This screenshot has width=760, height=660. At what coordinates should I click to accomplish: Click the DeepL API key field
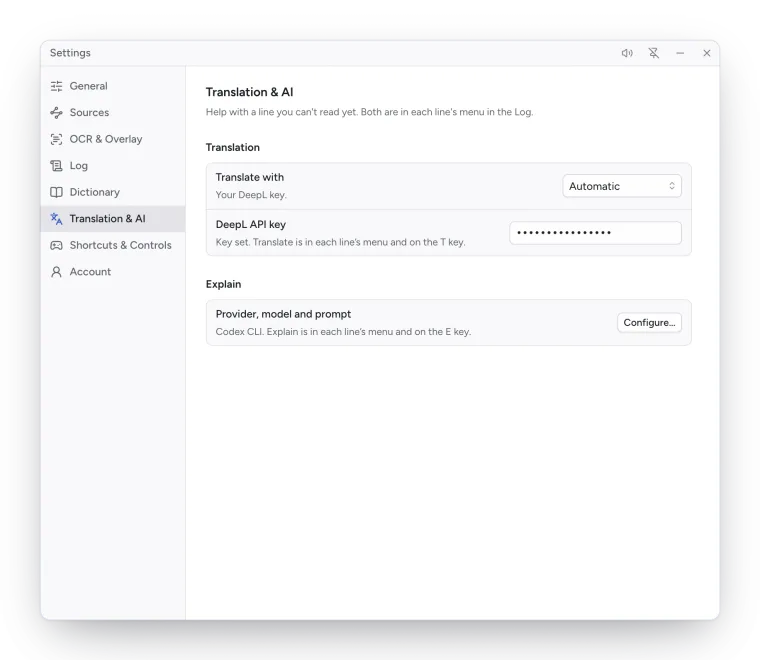click(x=595, y=233)
